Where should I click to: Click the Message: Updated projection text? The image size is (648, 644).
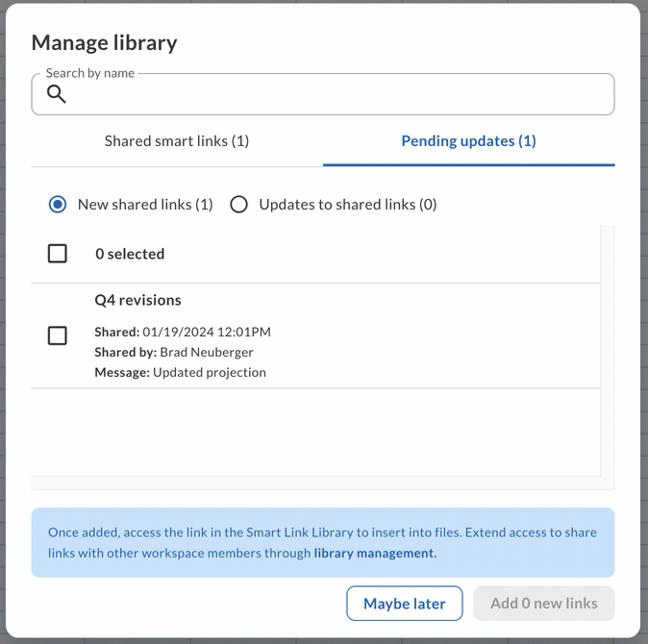pyautogui.click(x=180, y=373)
